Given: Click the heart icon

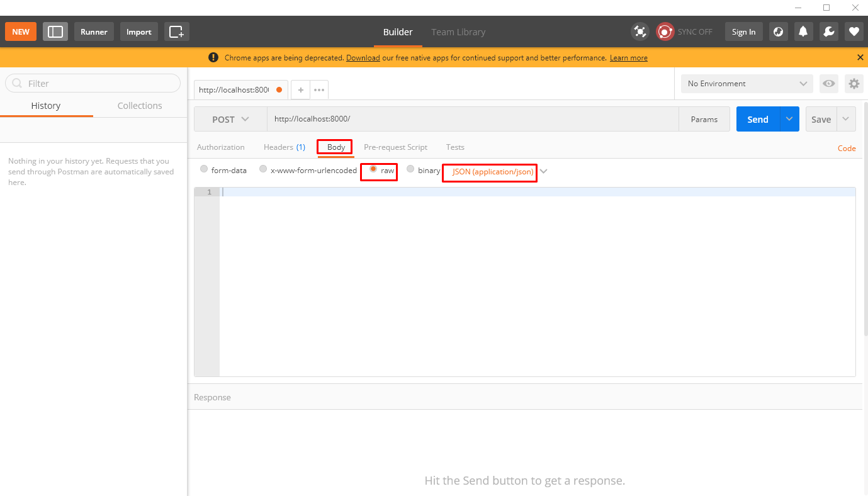Looking at the screenshot, I should click(854, 31).
